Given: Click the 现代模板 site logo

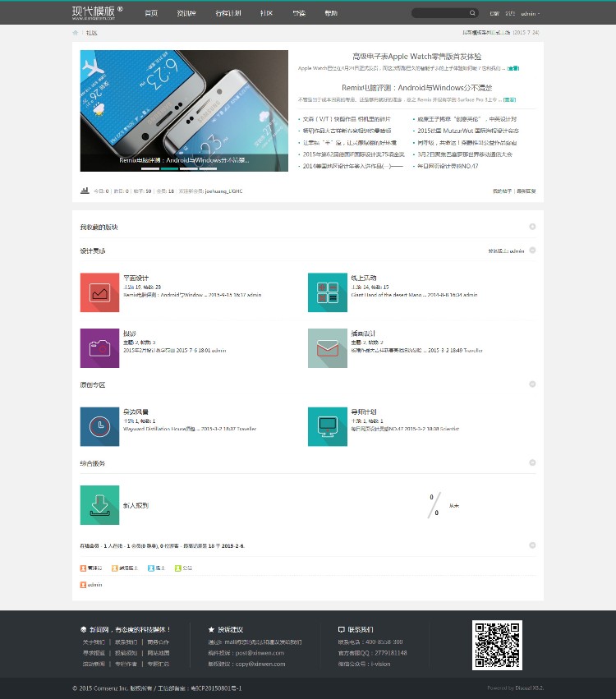Looking at the screenshot, I should (97, 12).
